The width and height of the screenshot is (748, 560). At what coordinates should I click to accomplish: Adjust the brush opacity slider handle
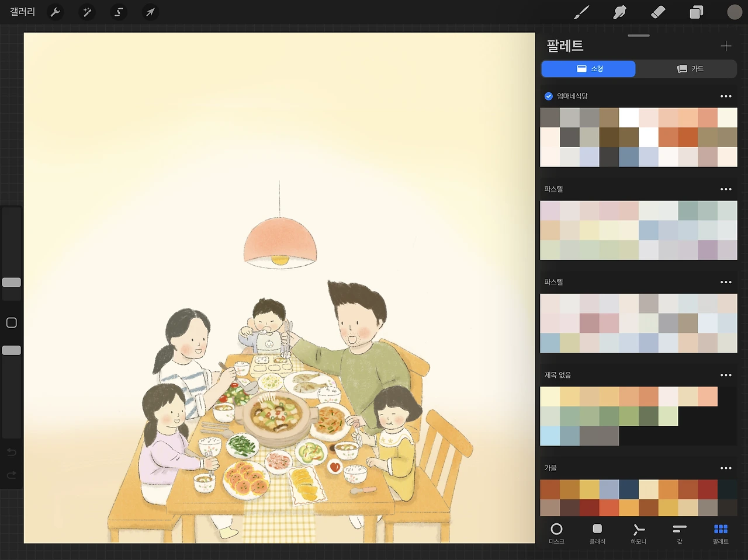(12, 350)
